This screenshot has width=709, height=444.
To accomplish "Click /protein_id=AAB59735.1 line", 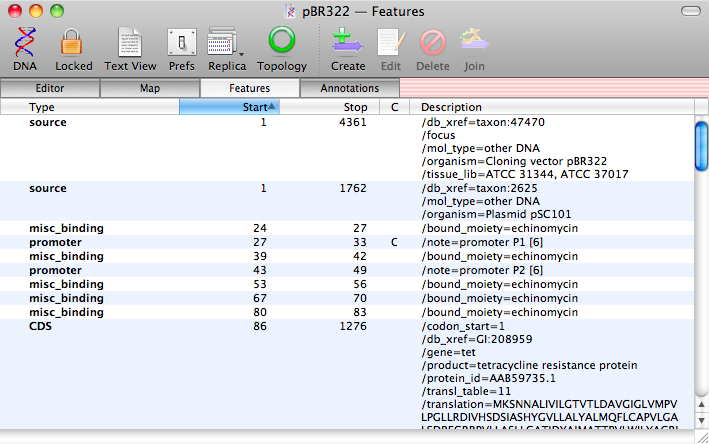I will tap(488, 378).
